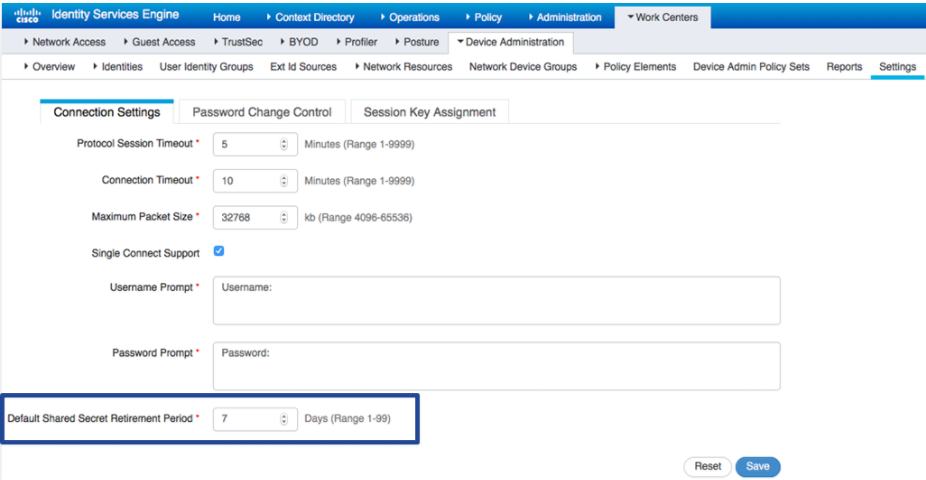Select Device Administration submenu
This screenshot has width=926, height=480.
[511, 42]
